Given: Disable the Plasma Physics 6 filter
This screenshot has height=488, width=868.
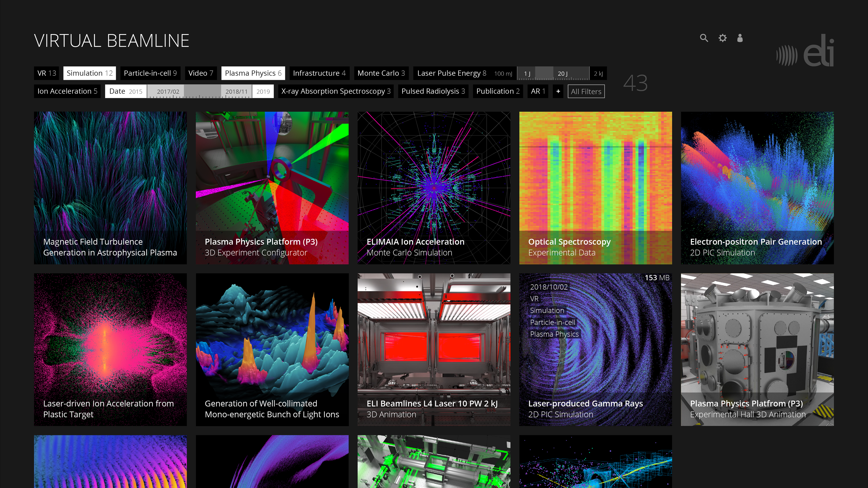Looking at the screenshot, I should click(253, 73).
